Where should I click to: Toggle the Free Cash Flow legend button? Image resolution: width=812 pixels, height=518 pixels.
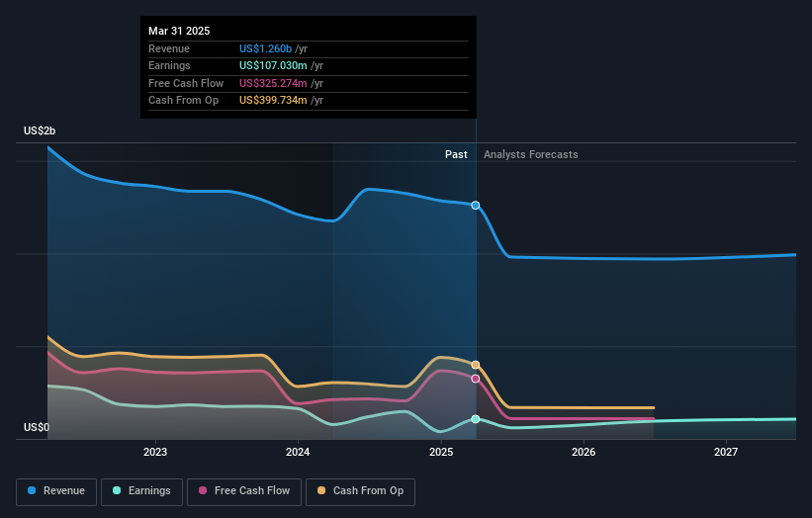(244, 491)
